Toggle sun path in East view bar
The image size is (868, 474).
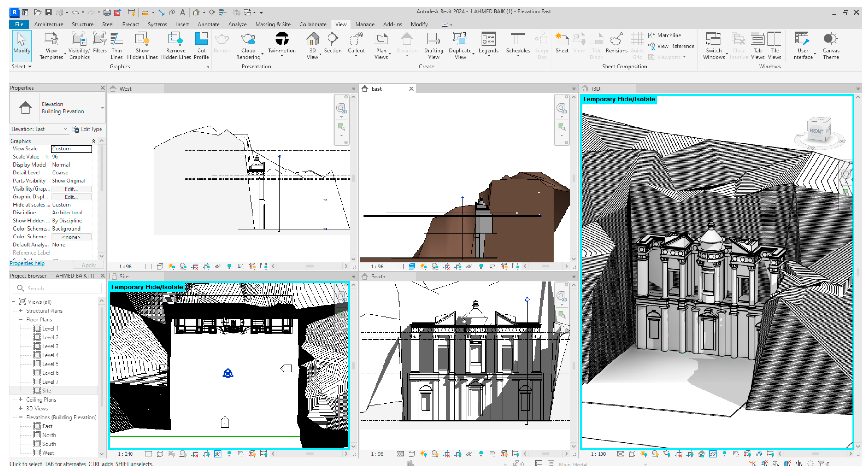[423, 267]
